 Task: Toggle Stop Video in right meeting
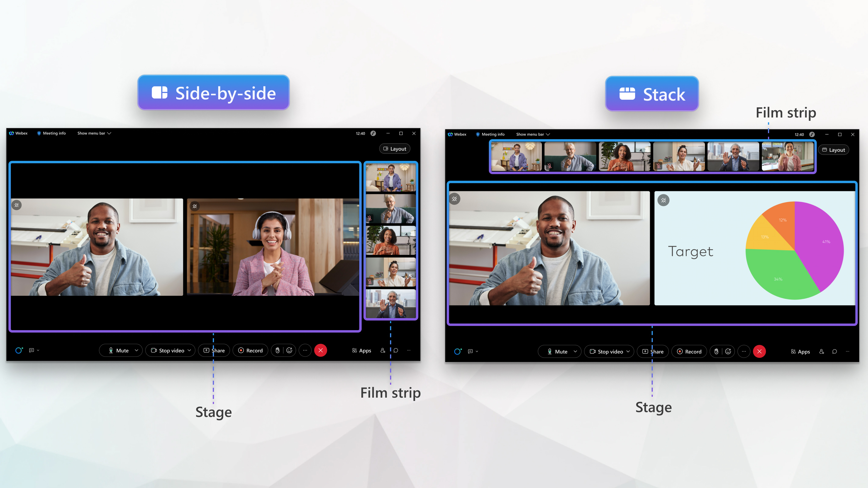pyautogui.click(x=608, y=351)
